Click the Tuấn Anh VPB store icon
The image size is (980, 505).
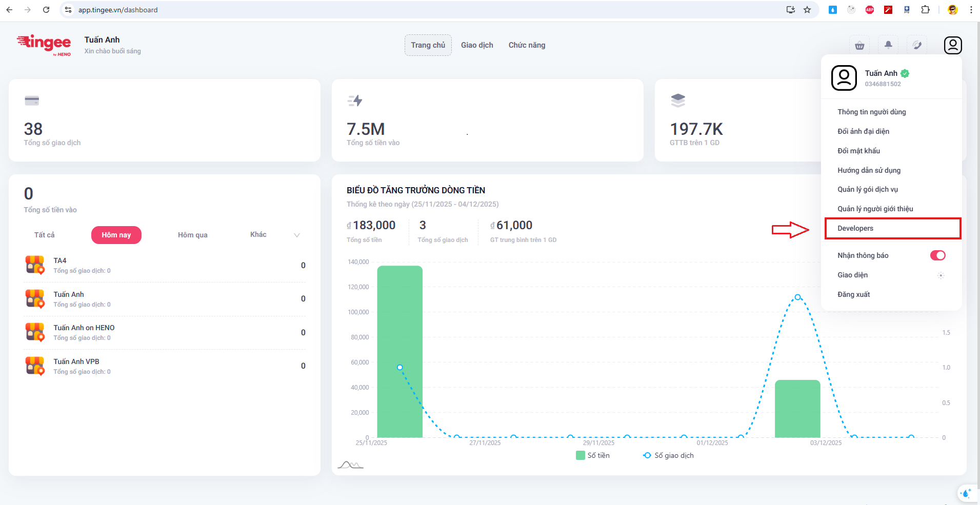pos(35,366)
